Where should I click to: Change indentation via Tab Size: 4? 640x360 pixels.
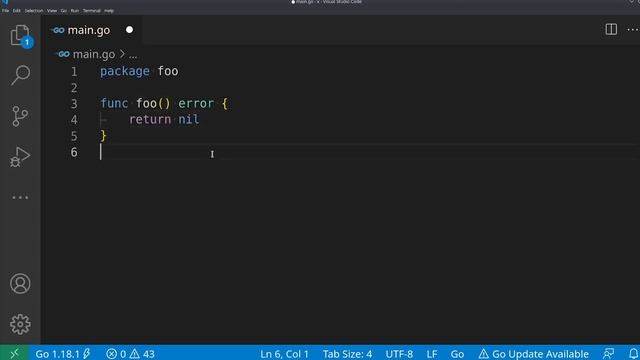point(347,354)
